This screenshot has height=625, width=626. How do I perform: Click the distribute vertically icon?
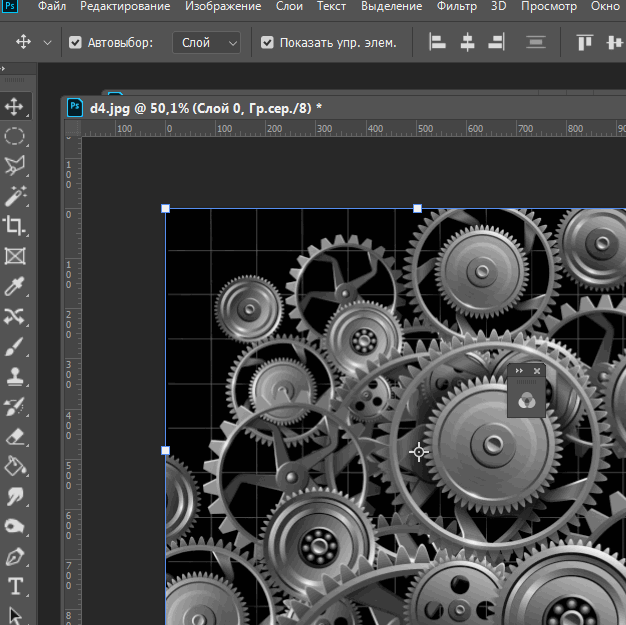pos(535,42)
